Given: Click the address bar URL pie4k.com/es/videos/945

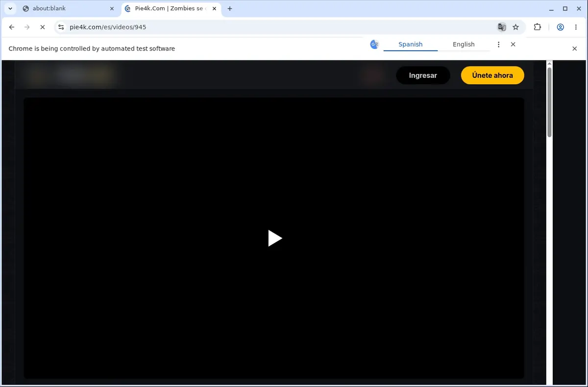Looking at the screenshot, I should click(x=108, y=27).
